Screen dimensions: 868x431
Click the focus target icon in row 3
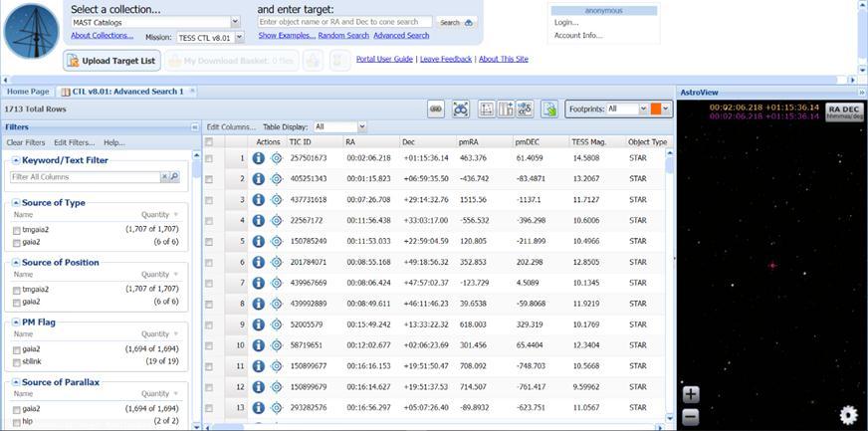pyautogui.click(x=276, y=199)
